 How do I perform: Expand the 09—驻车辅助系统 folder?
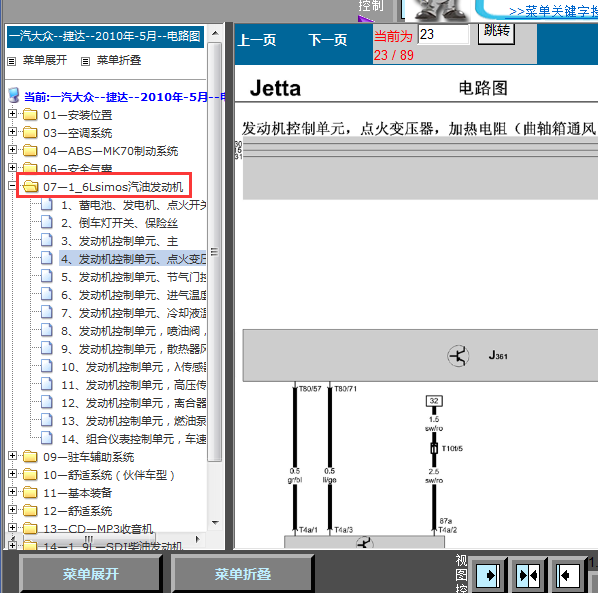(12, 456)
